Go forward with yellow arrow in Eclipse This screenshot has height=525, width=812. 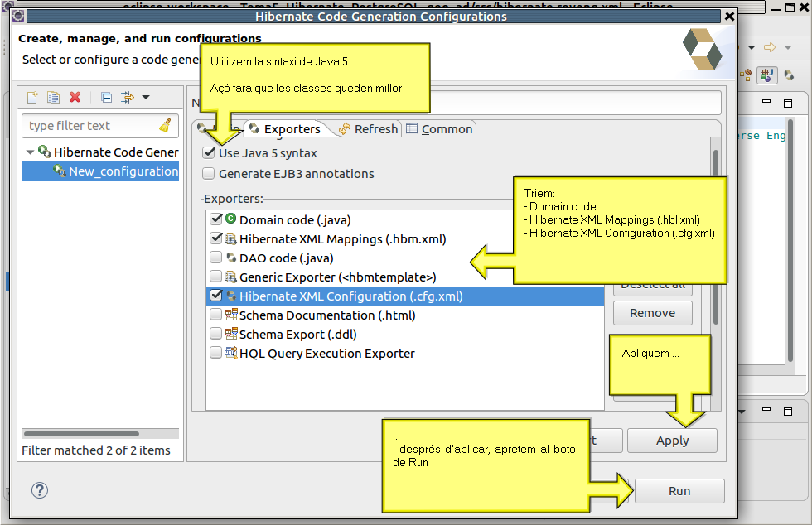pyautogui.click(x=770, y=47)
